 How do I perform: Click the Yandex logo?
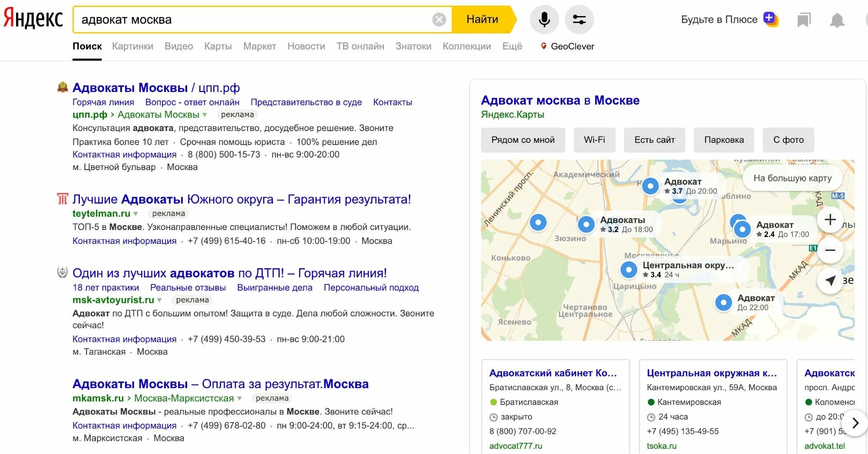click(x=33, y=19)
